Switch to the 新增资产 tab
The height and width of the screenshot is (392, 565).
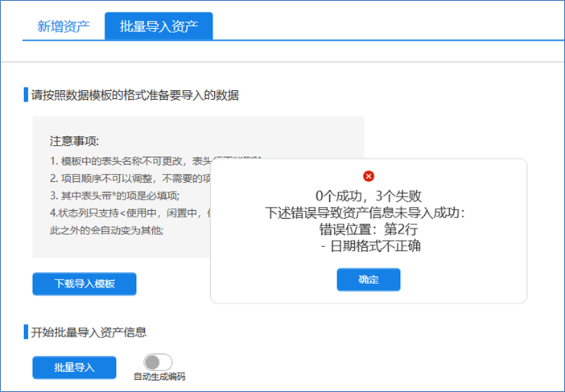61,27
